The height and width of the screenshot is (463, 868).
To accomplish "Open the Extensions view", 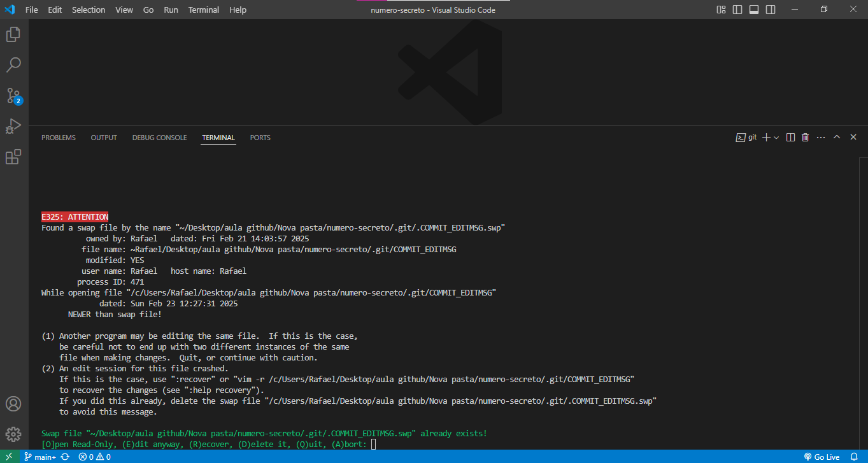I will pos(13,157).
